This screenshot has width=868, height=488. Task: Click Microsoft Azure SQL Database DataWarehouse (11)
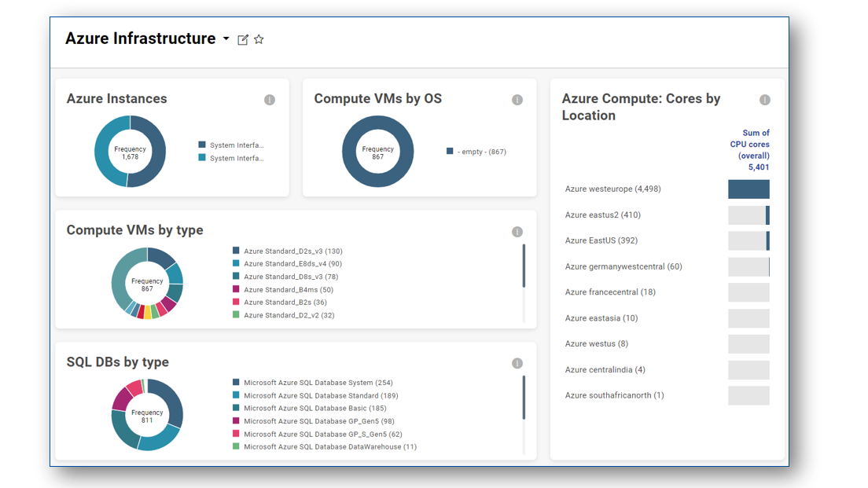(x=325, y=446)
